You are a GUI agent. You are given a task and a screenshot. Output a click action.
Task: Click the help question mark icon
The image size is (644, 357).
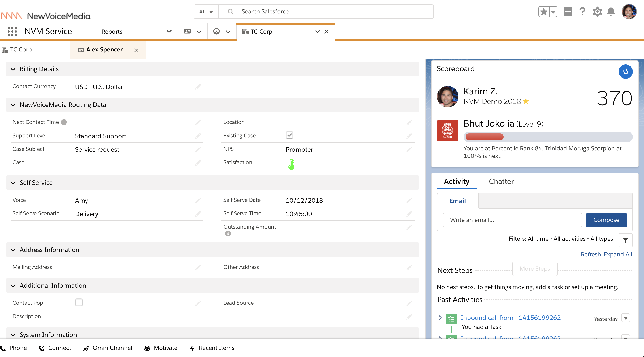coord(583,11)
